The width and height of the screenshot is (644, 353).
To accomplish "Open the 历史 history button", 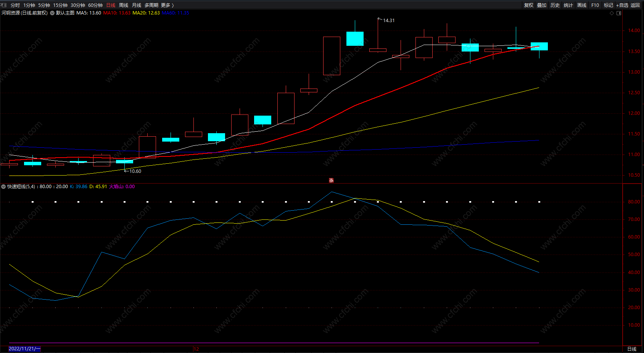I will [555, 5].
